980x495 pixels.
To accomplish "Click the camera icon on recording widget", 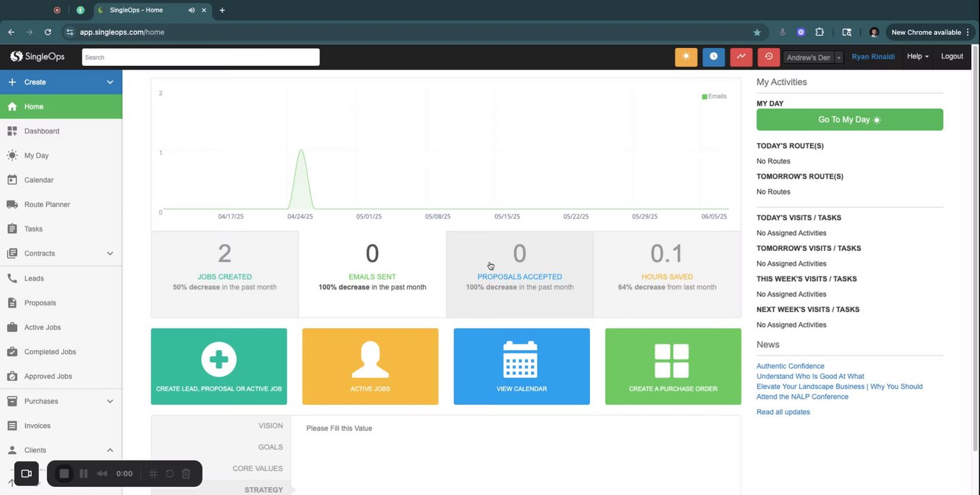I will click(27, 474).
